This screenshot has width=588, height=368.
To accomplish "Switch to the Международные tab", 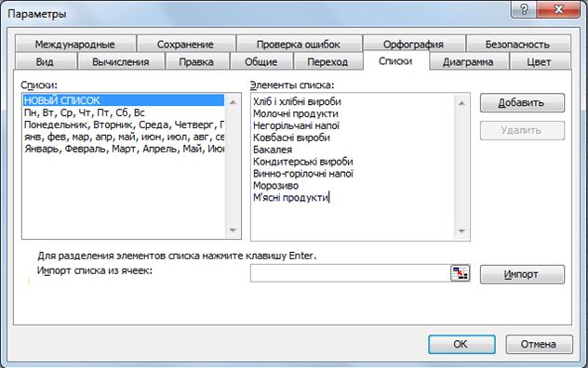I will (x=75, y=45).
